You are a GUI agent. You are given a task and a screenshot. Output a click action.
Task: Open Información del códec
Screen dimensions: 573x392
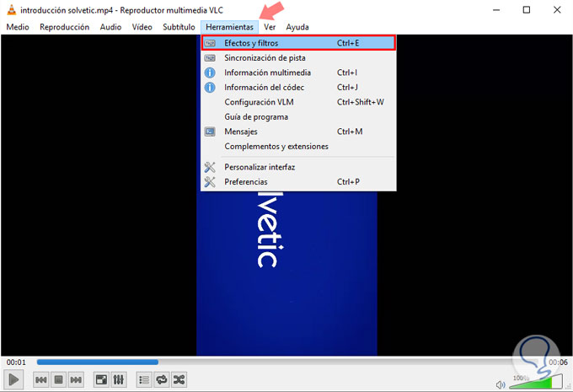[x=298, y=88]
